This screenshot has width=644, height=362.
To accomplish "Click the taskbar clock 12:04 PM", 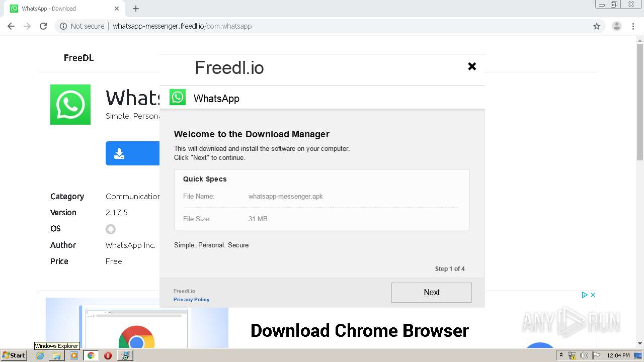I will click(x=618, y=355).
